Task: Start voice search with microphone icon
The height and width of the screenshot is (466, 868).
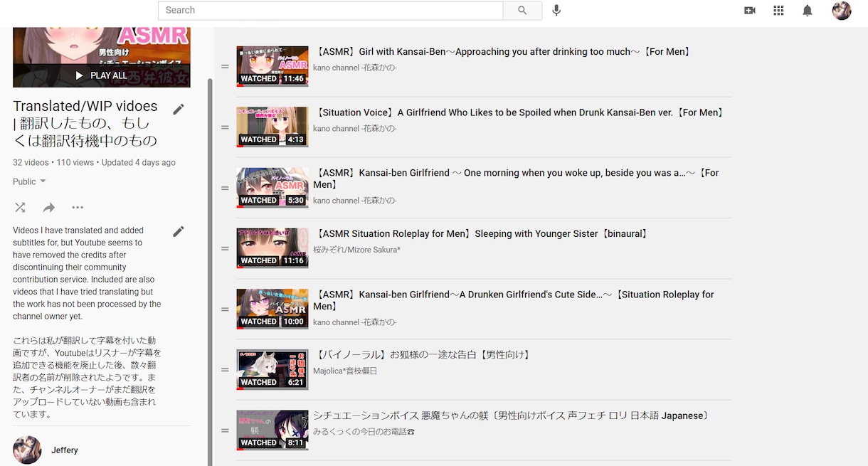Action: [556, 11]
